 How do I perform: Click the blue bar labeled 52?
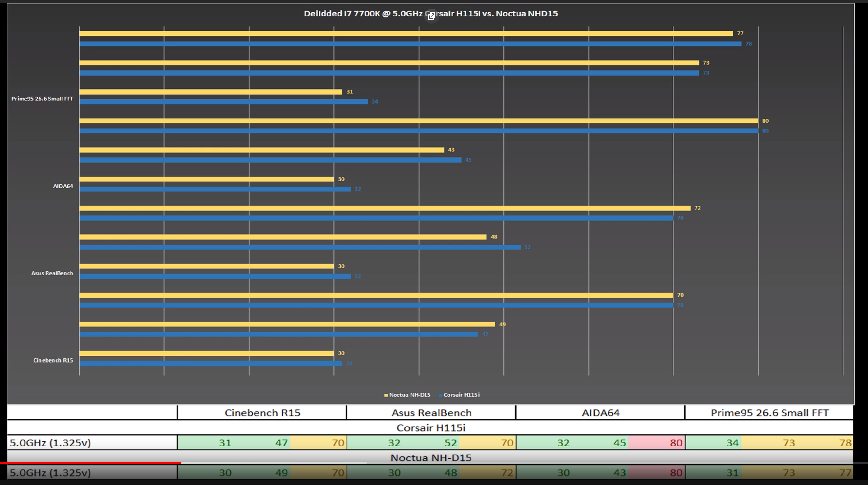300,247
